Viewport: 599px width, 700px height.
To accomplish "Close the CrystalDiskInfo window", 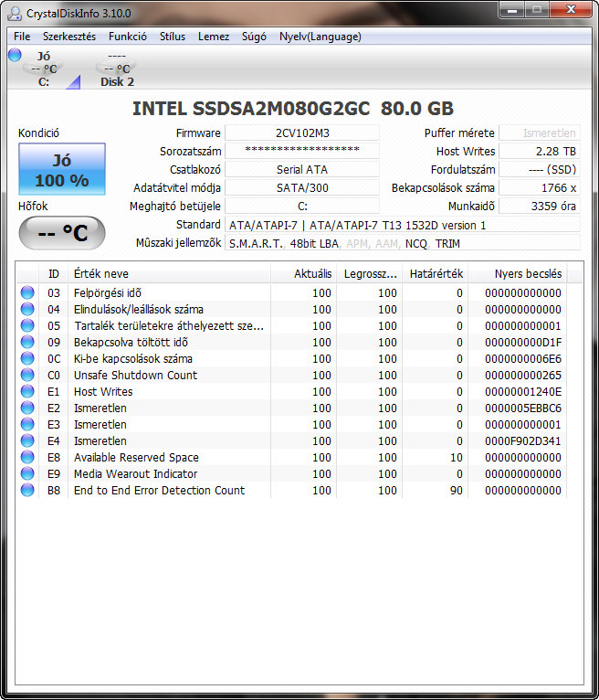I will click(x=571, y=10).
